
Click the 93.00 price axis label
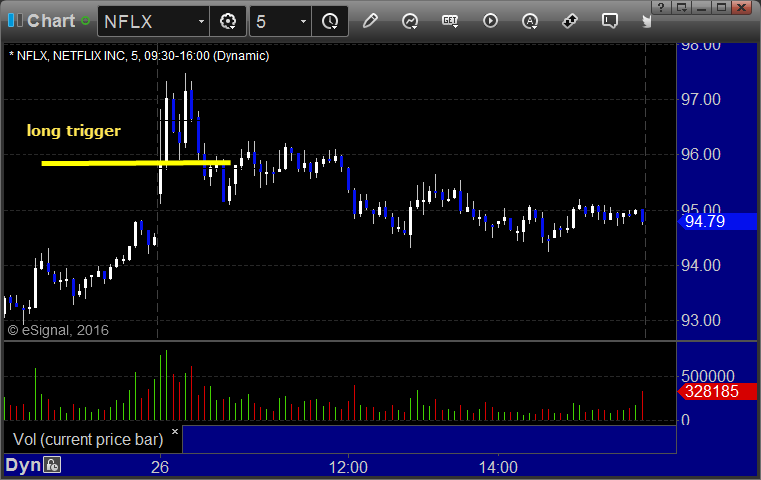tap(701, 320)
